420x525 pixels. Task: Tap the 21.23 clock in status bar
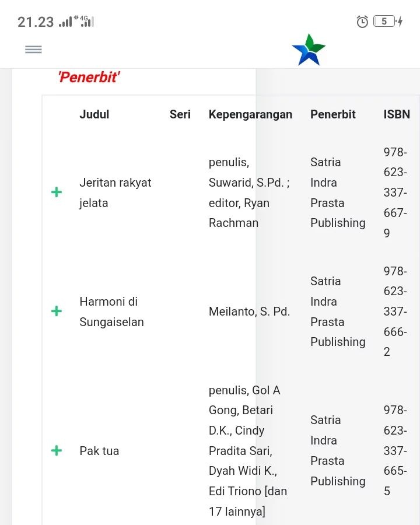[36, 22]
